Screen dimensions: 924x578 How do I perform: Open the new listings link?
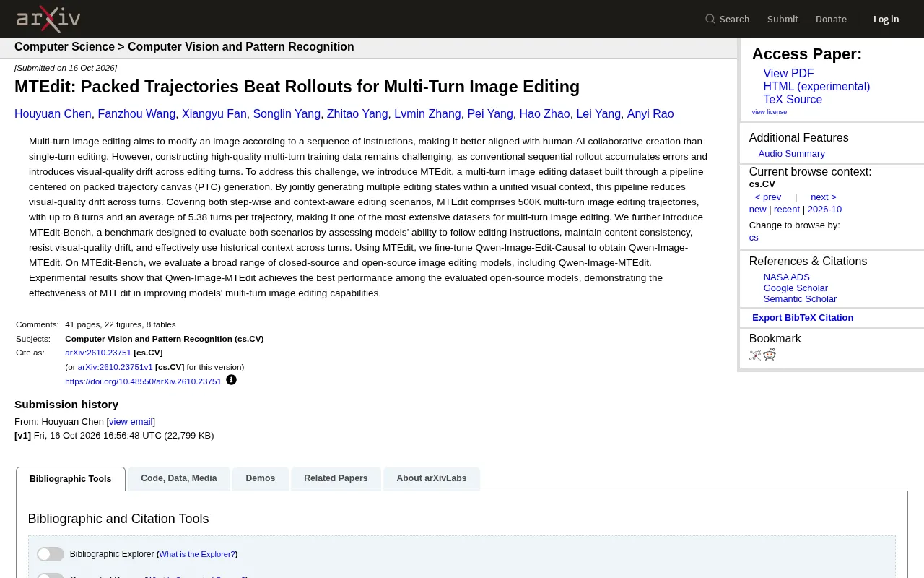757,210
